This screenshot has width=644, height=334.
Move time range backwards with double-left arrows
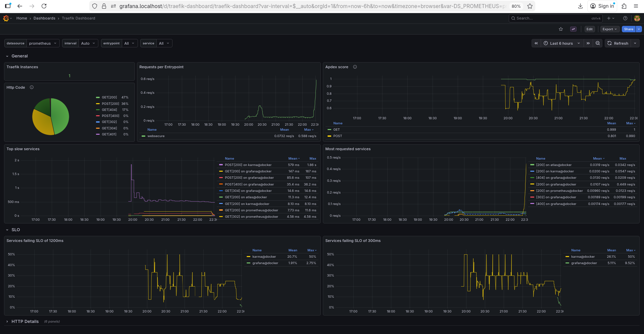tap(536, 43)
